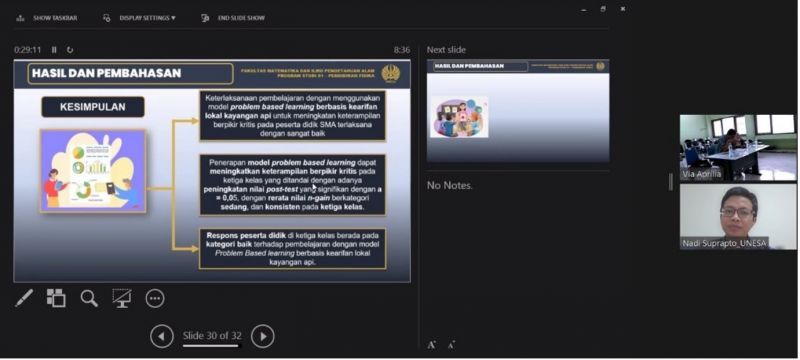Pause the presentation timer
This screenshot has height=360, width=800.
click(x=54, y=50)
